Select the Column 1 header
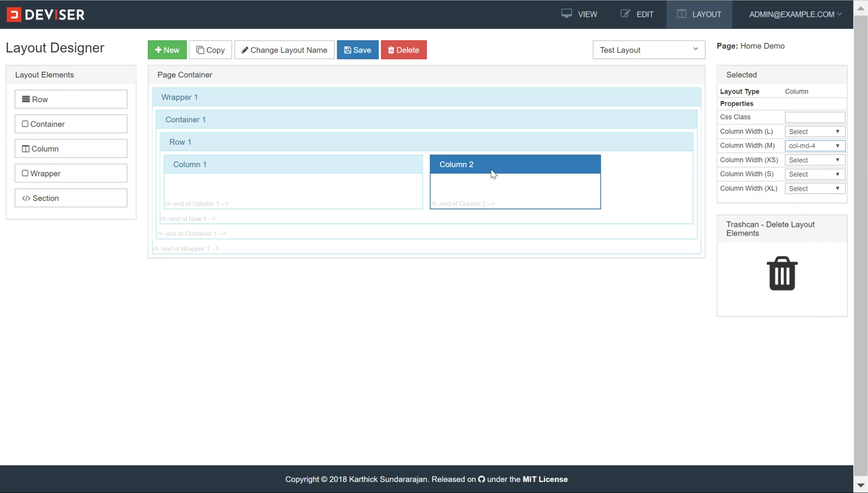The height and width of the screenshot is (493, 868). (x=293, y=164)
